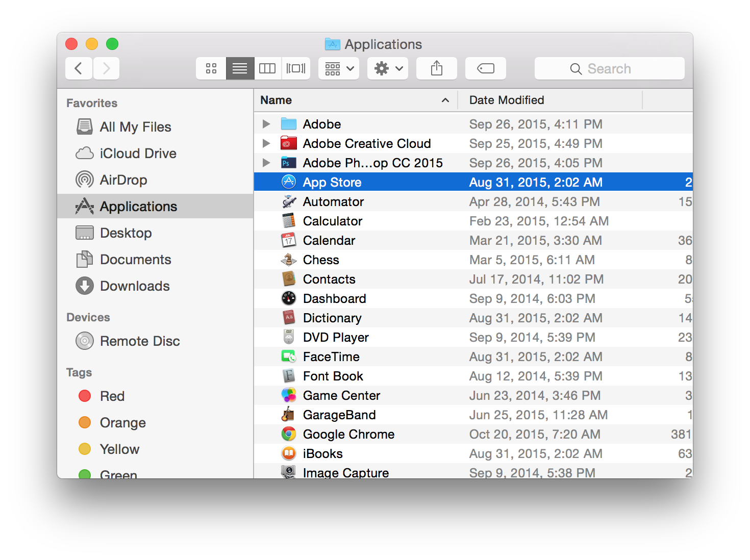Click the Devices section header

[x=88, y=317]
